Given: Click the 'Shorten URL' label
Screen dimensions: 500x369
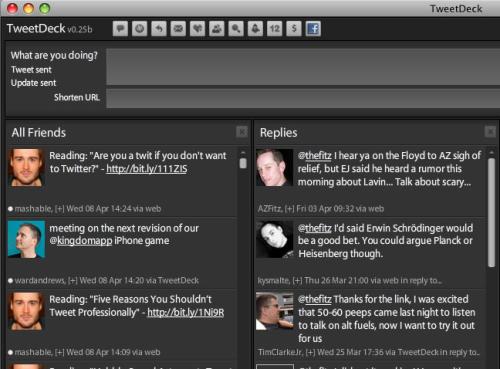Looking at the screenshot, I should tap(77, 97).
